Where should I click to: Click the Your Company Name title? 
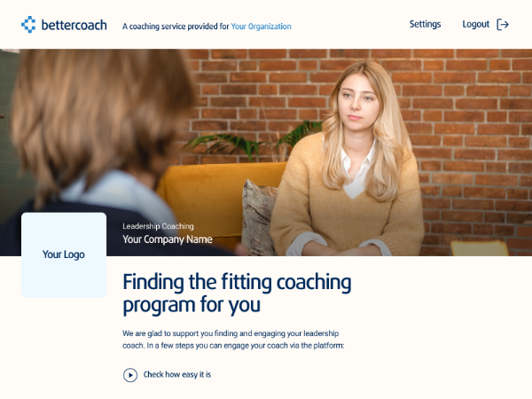point(168,239)
